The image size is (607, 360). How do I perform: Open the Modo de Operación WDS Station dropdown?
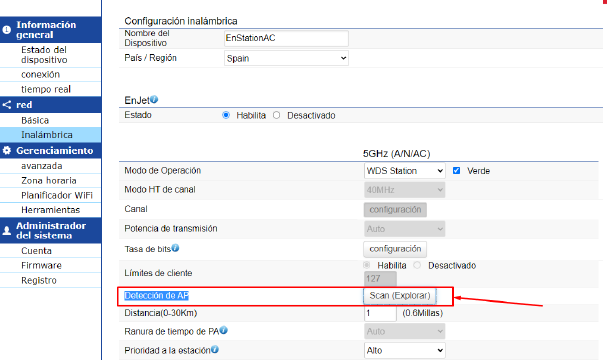tap(405, 171)
